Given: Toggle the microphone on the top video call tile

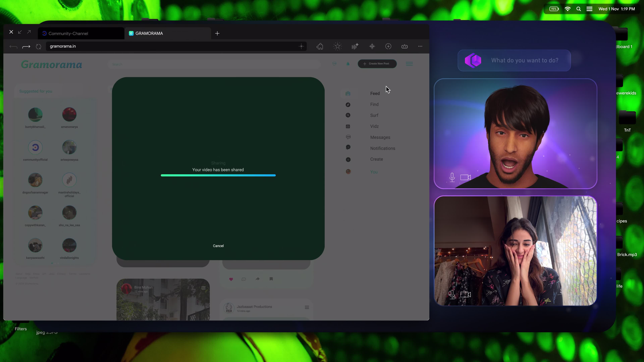Looking at the screenshot, I should tap(452, 177).
